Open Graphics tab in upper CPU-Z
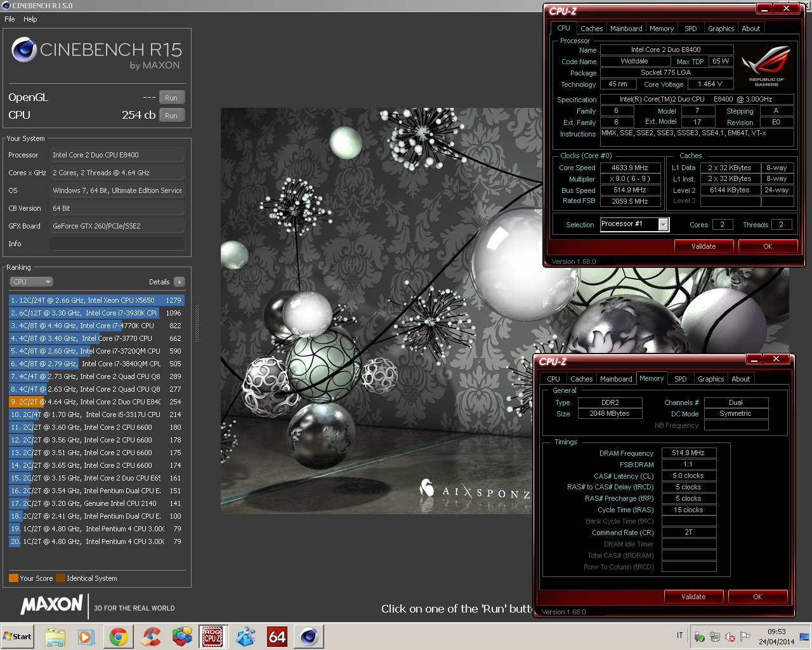This screenshot has width=812, height=650. click(x=721, y=29)
